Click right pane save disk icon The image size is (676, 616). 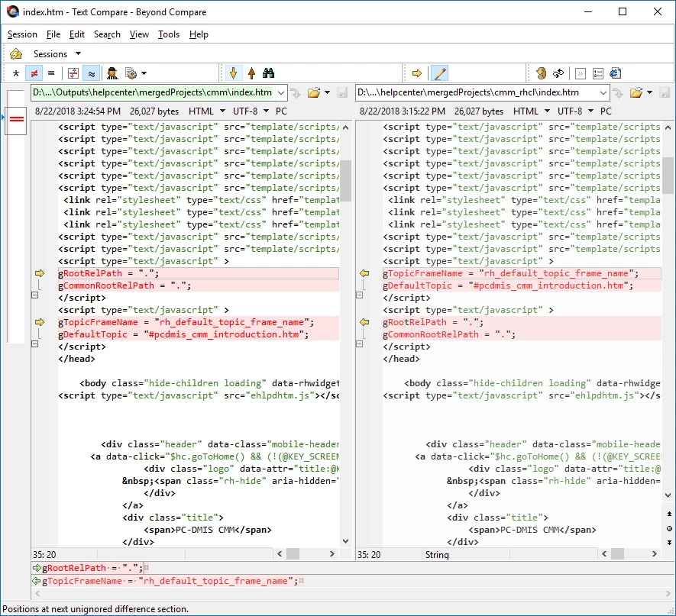click(x=665, y=92)
